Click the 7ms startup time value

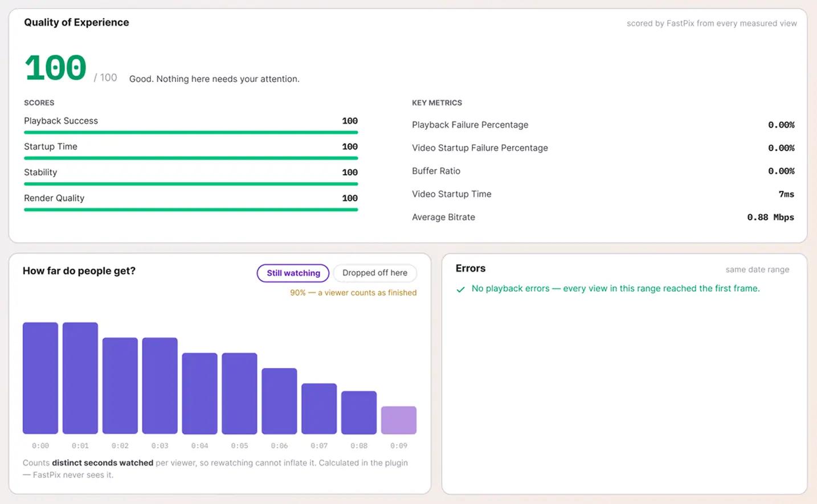786,194
